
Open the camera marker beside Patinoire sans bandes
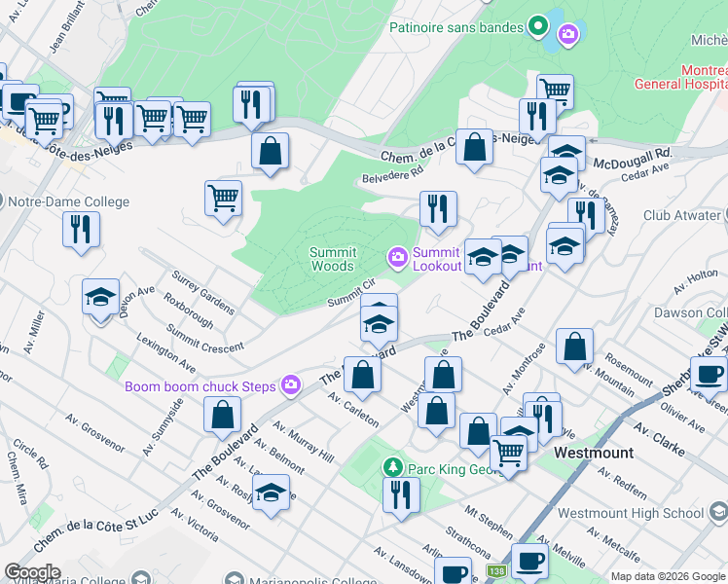(x=567, y=34)
